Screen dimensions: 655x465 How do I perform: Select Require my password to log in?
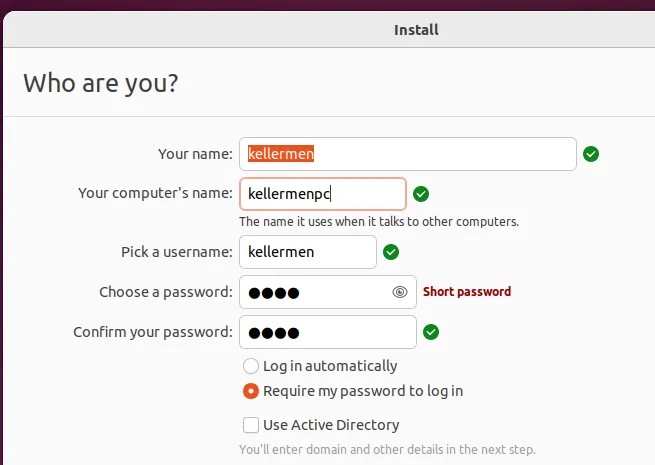(x=251, y=391)
